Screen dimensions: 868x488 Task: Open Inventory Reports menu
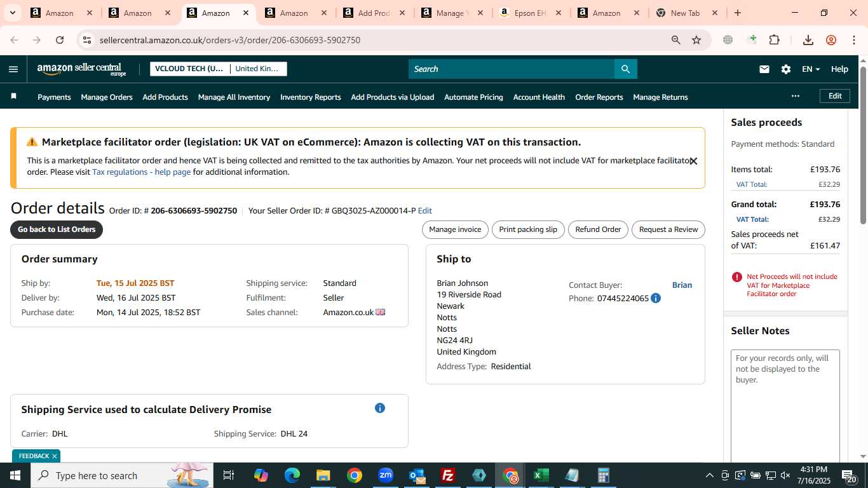[x=311, y=97]
